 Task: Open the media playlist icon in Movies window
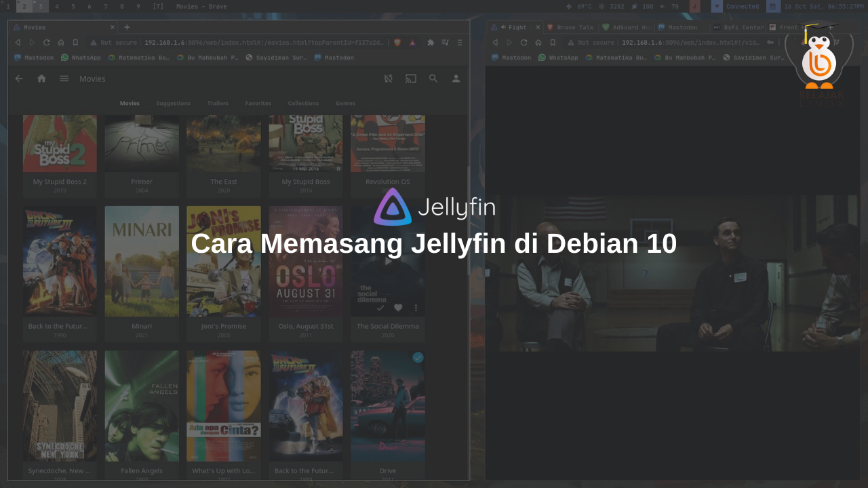pos(445,42)
